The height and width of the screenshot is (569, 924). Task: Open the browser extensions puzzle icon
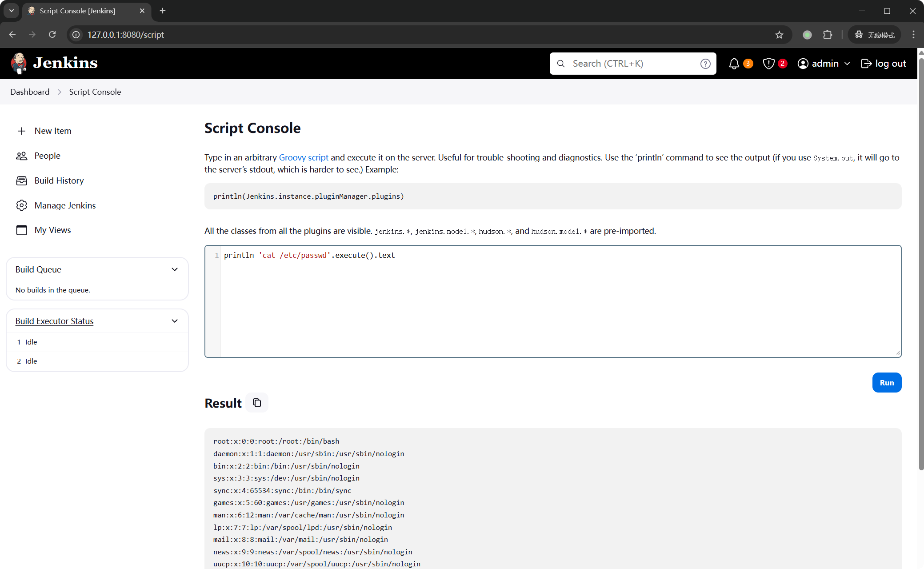(828, 35)
